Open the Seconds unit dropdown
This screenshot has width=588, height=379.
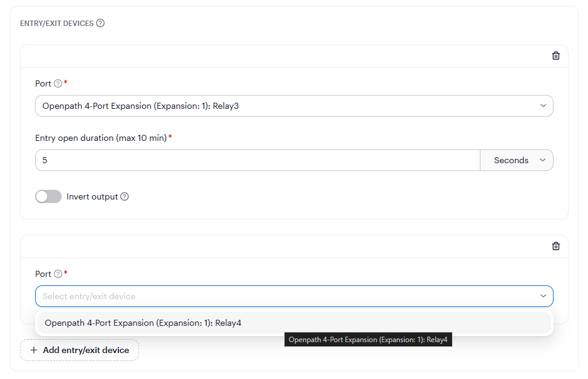click(x=517, y=160)
